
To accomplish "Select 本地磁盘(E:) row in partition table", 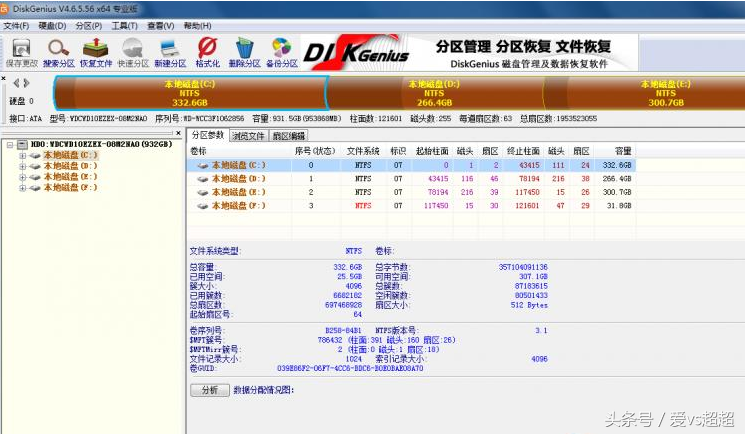I will [x=411, y=193].
